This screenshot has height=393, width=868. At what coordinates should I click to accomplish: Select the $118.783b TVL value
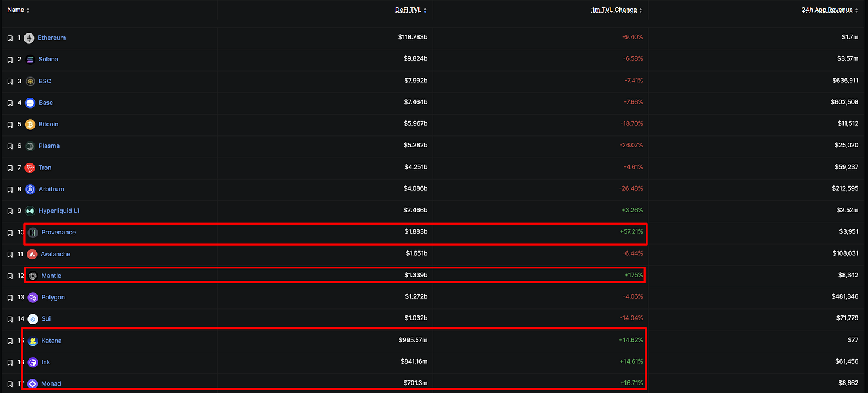click(413, 38)
